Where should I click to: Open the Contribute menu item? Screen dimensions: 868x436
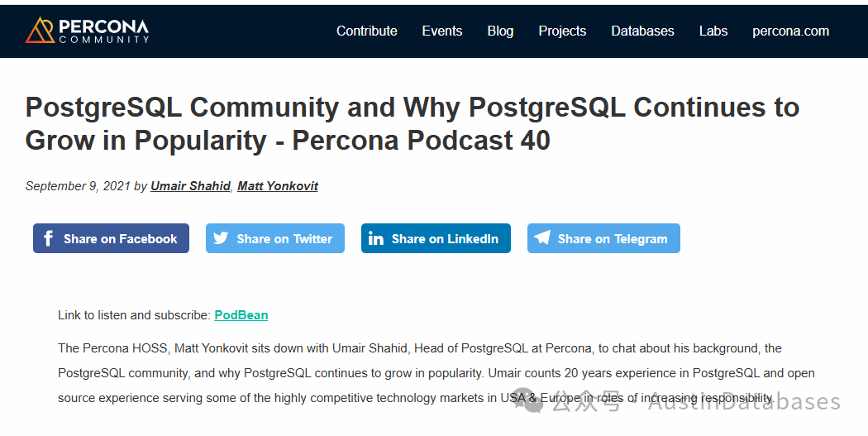click(x=366, y=31)
